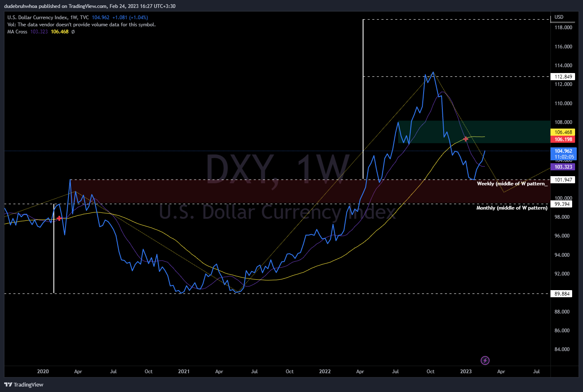Click the 2020 label on time axis
The width and height of the screenshot is (583, 392).
coord(43,372)
